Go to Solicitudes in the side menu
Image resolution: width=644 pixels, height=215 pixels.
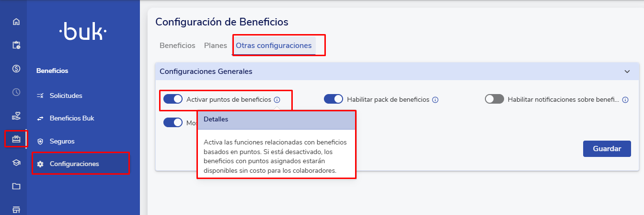(x=66, y=96)
